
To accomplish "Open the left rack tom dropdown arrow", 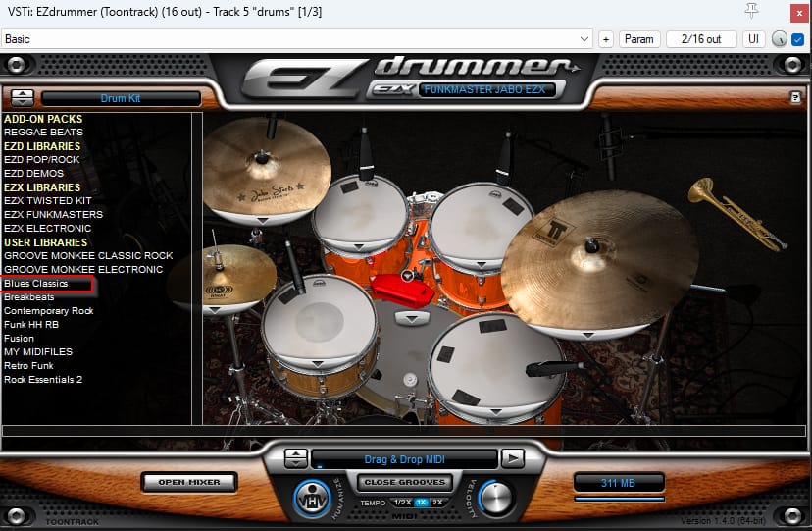I will [x=358, y=247].
